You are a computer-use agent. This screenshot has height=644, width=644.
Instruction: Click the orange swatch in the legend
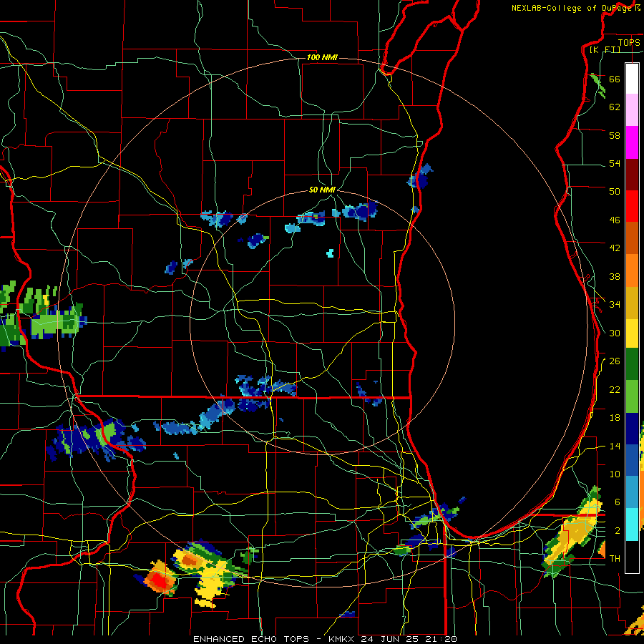[x=632, y=270]
